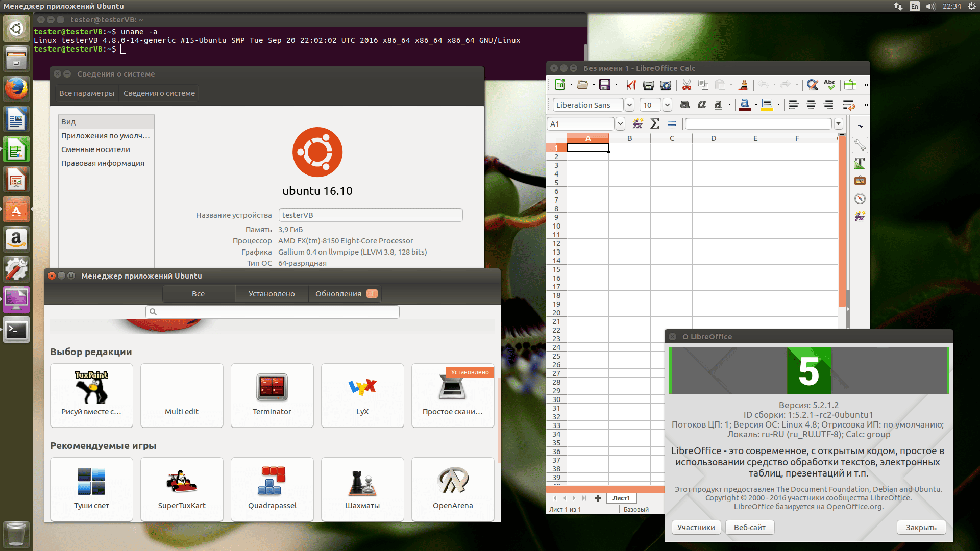
Task: Apply the dark red font color
Action: tap(745, 105)
